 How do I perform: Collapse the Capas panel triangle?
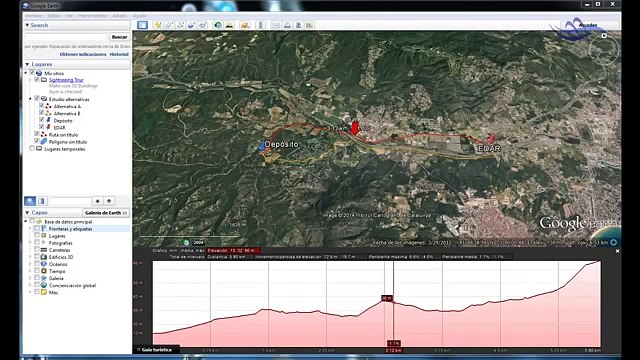click(x=27, y=213)
